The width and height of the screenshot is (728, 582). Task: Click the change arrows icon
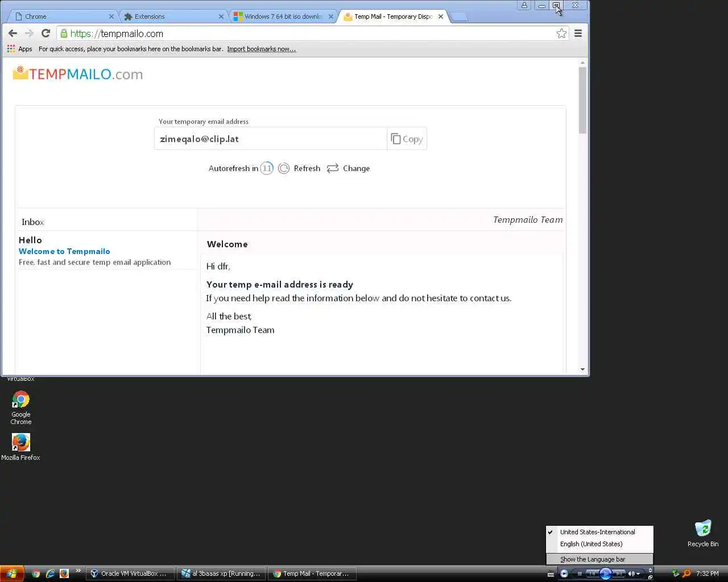click(333, 168)
